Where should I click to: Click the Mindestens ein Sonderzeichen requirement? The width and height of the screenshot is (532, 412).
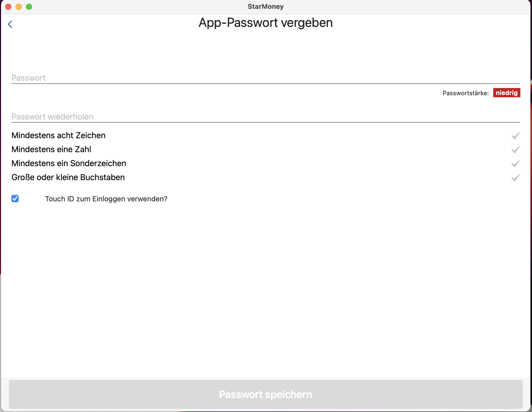click(69, 163)
